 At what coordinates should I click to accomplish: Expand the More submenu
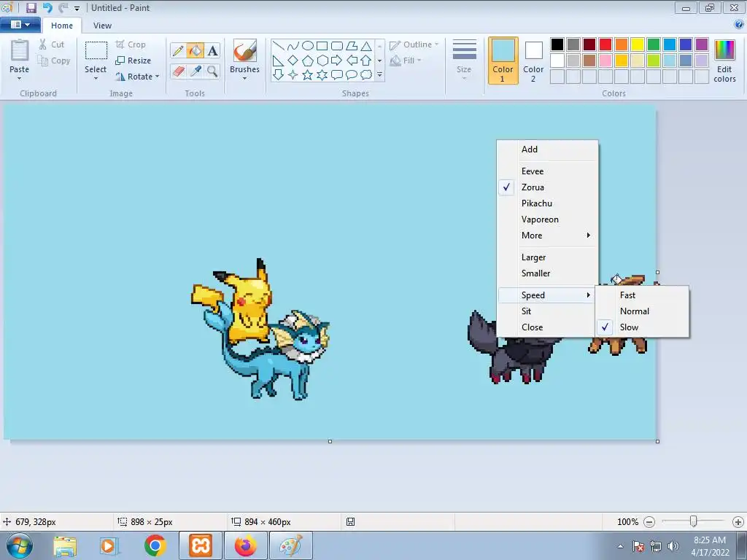(548, 236)
